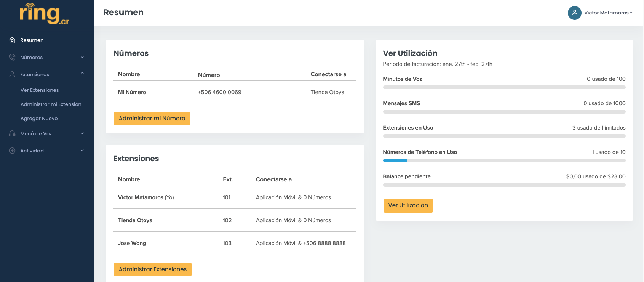Click the Número column header
The image size is (644, 282).
[x=209, y=75]
